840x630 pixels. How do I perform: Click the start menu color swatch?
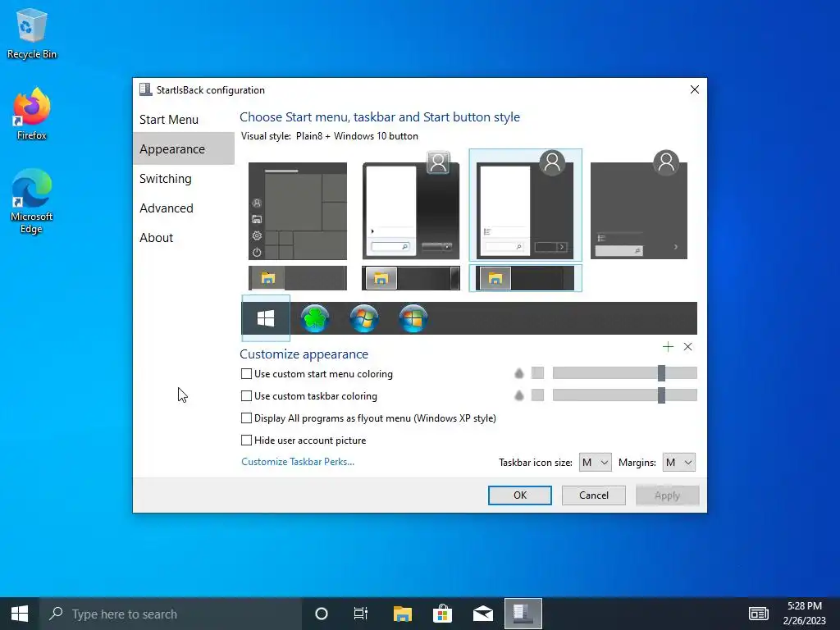[537, 373]
